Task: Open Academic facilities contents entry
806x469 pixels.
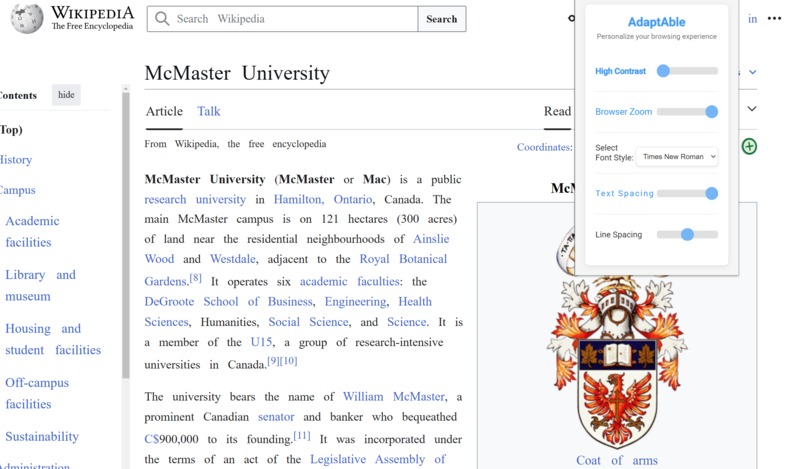Action: (32, 231)
